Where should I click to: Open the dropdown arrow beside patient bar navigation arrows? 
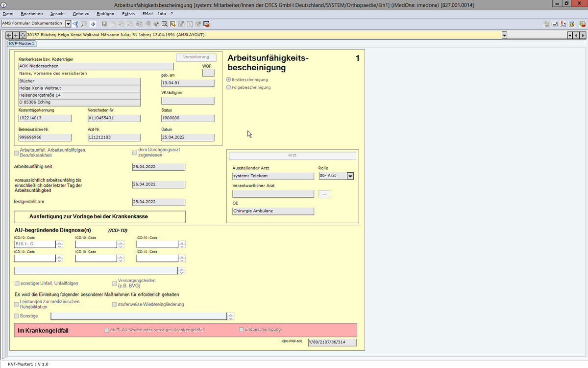[x=570, y=35]
